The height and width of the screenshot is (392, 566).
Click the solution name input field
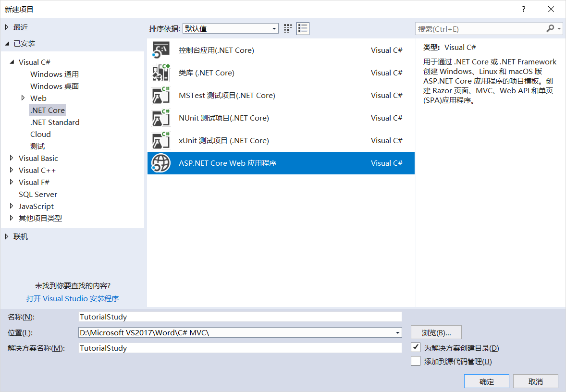click(x=240, y=348)
